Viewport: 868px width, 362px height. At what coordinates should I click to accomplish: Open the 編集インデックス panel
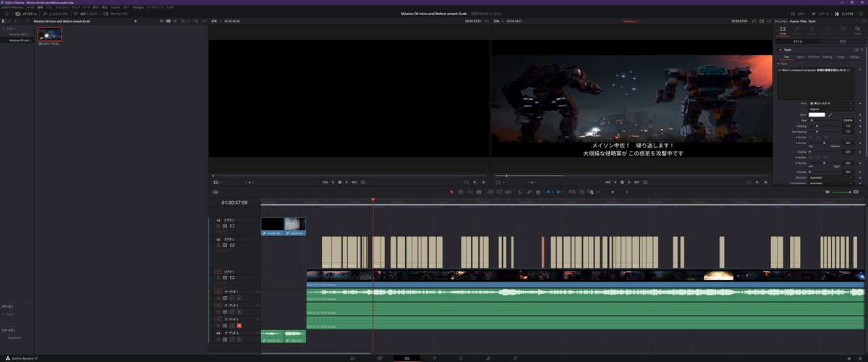tap(85, 14)
